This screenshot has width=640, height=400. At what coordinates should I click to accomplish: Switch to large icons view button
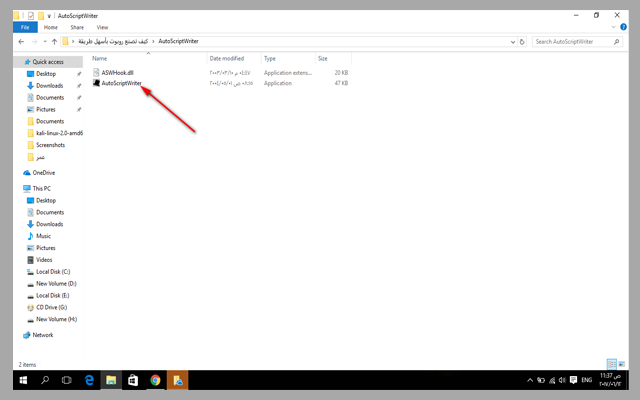[621, 364]
